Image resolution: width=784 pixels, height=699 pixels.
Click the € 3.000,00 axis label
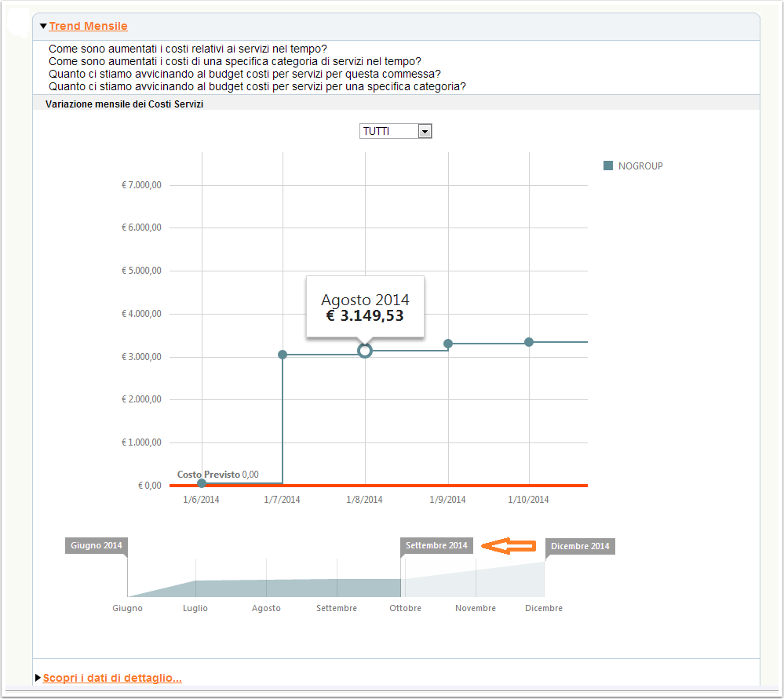tap(141, 356)
